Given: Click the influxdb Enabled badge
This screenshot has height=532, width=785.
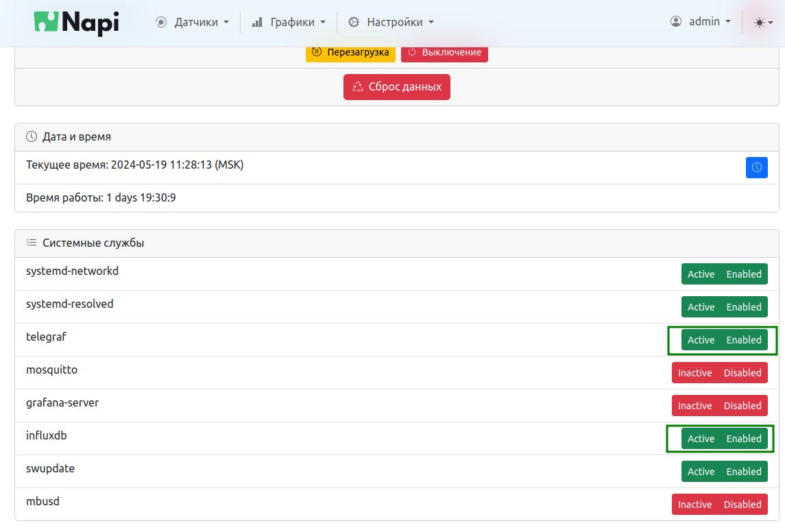Looking at the screenshot, I should tap(744, 439).
